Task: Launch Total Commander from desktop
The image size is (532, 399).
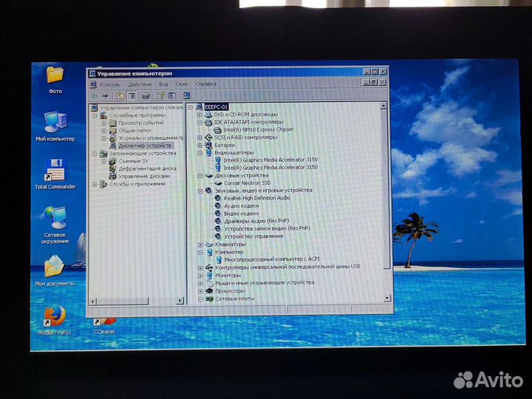Action: pos(55,174)
